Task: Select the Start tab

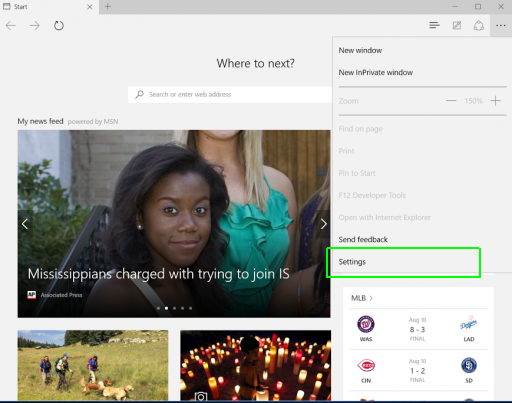Action: pos(49,7)
